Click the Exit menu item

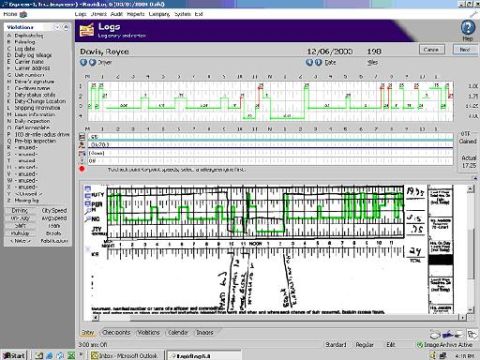[199, 14]
